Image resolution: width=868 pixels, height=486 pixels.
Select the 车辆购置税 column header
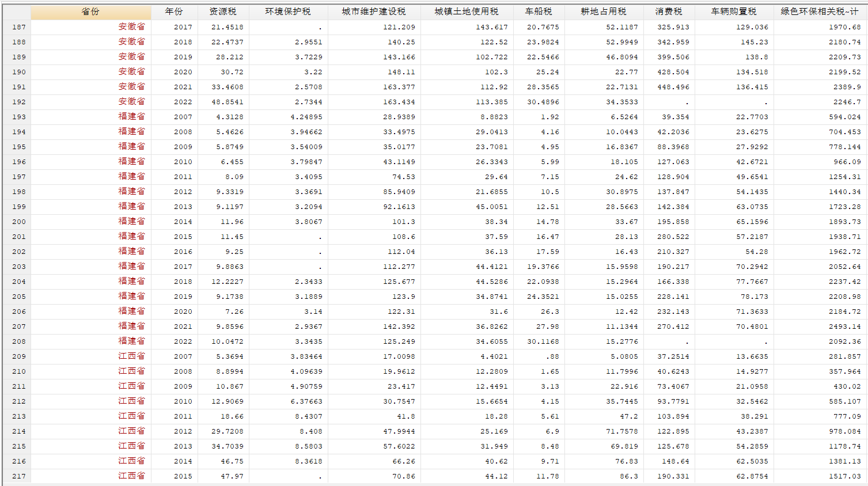[x=734, y=12]
